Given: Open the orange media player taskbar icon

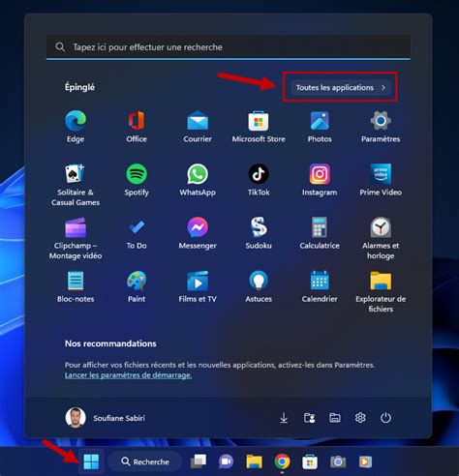Looking at the screenshot, I should tap(365, 461).
